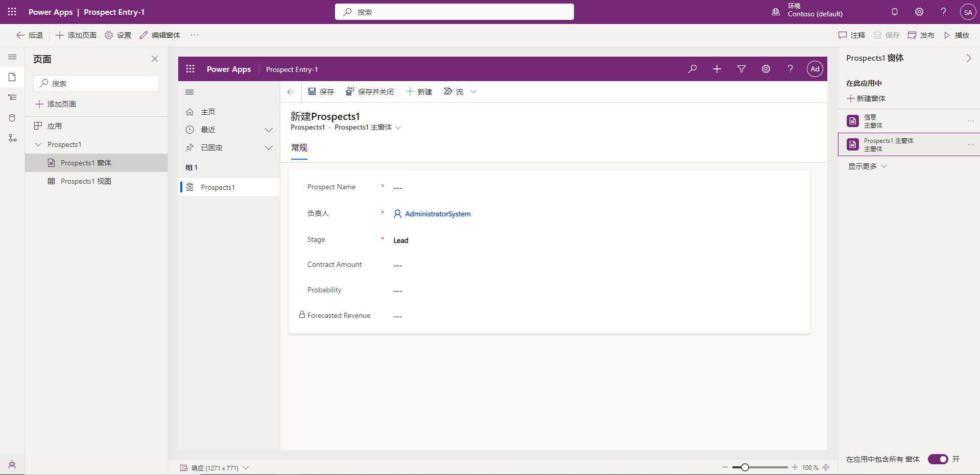Viewport: 980px width, 475px height.
Task: Select the 常规 tab
Action: point(299,148)
